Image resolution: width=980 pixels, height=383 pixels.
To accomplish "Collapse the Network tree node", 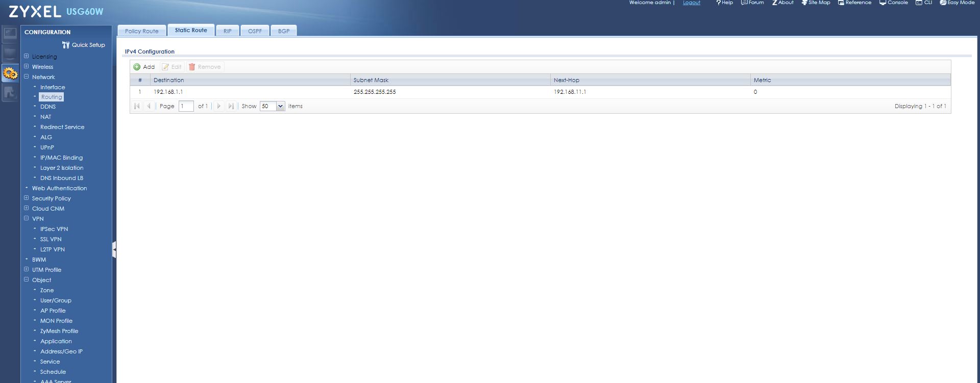I will [x=27, y=76].
